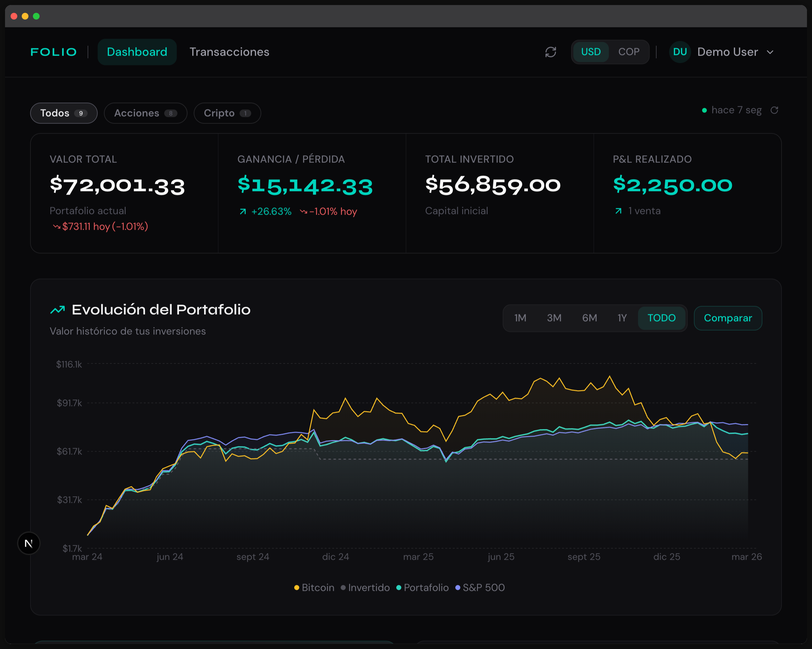Select the Dashboard tab
This screenshot has height=649, width=812.
pyautogui.click(x=137, y=52)
